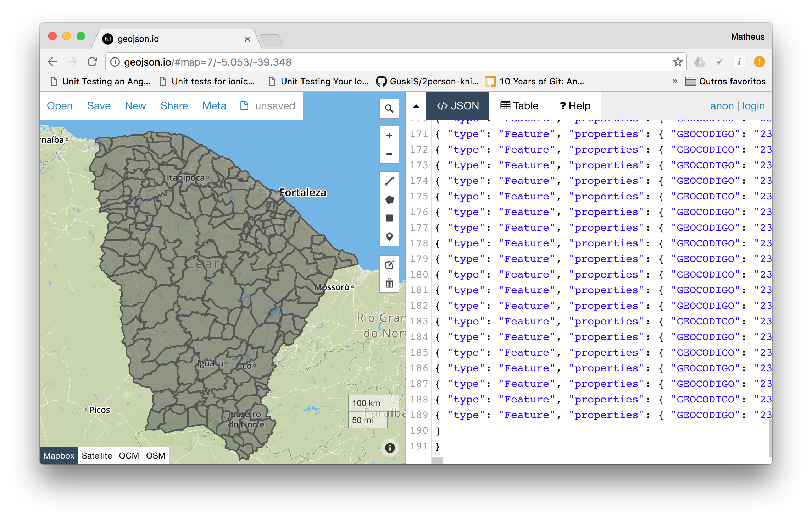
Task: Click the delete layers trash icon
Action: coord(389,283)
